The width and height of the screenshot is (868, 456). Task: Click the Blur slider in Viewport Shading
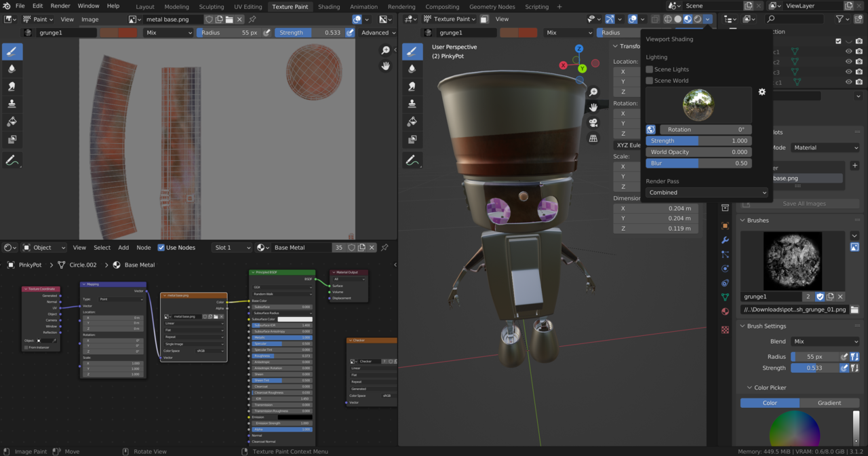click(698, 164)
